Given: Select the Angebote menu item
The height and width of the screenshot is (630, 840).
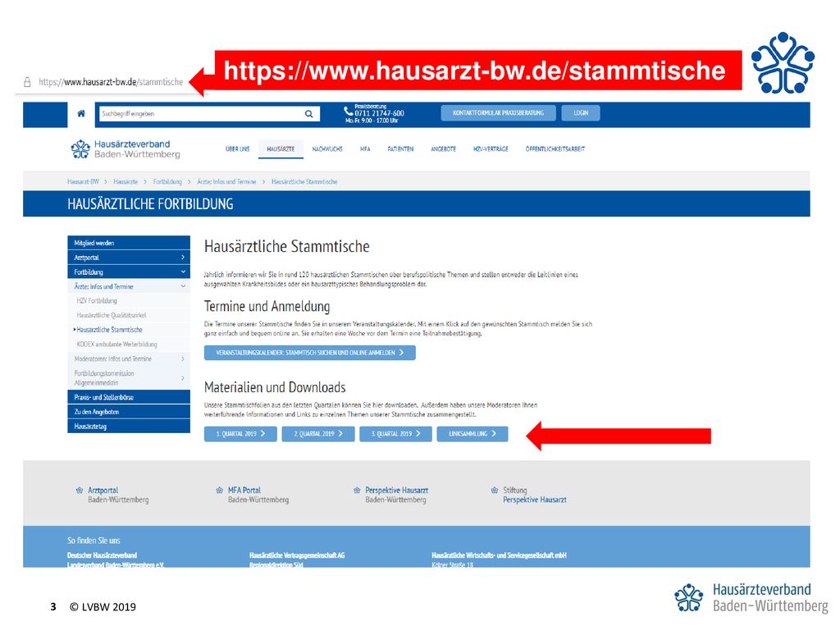Looking at the screenshot, I should 444,149.
